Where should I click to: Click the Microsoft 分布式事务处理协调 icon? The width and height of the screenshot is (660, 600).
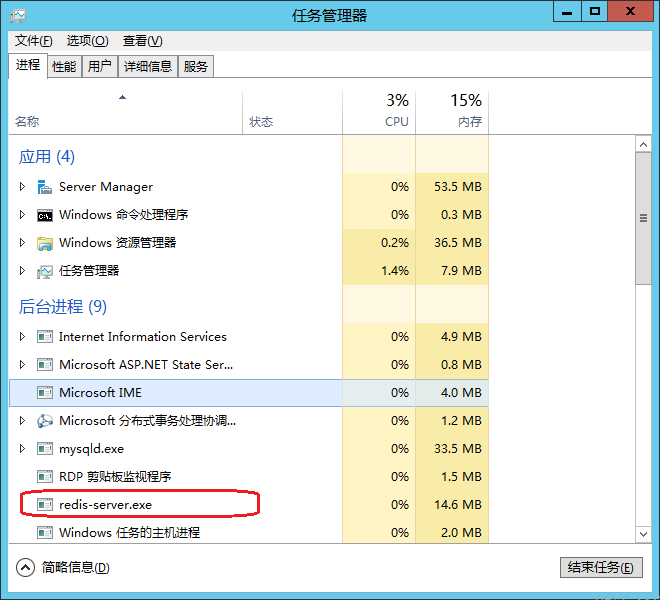pos(45,421)
